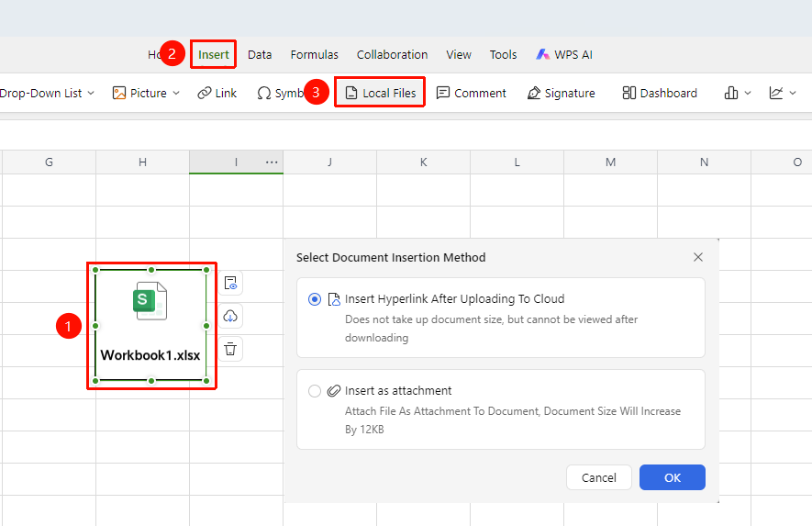Download the attached file from cloud
Screen dimensions: 812x526
[230, 316]
